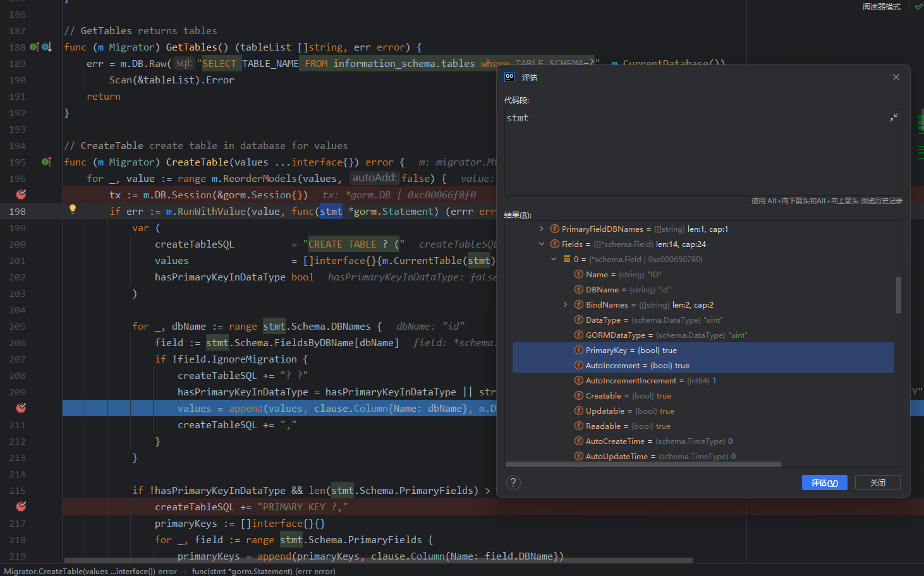Click the green implements icon on line 188
This screenshot has height=576, width=924.
(x=34, y=47)
